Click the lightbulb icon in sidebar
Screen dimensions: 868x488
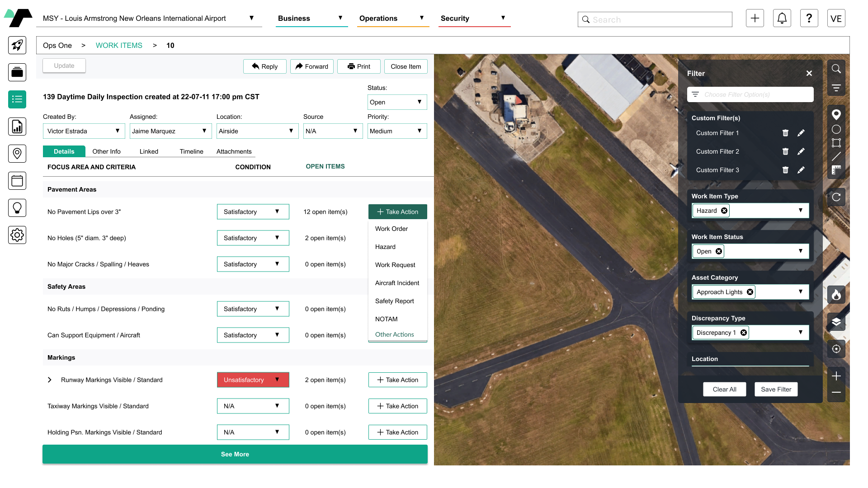point(17,208)
